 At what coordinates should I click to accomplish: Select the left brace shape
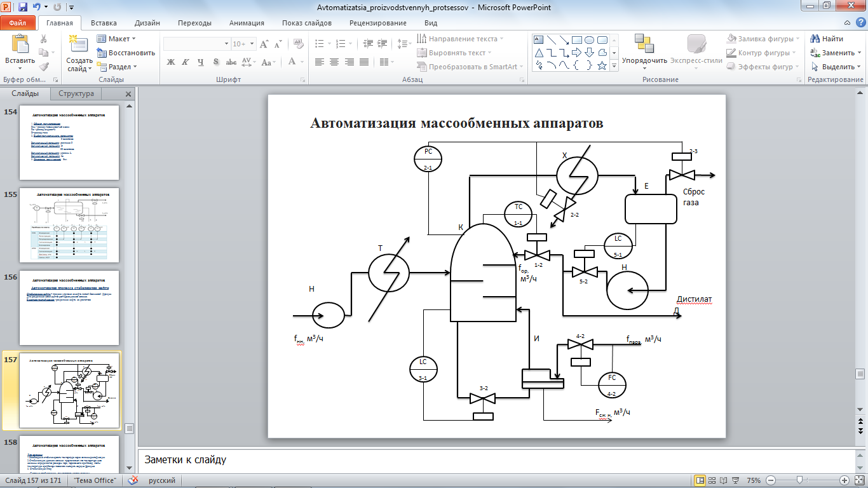pos(577,65)
